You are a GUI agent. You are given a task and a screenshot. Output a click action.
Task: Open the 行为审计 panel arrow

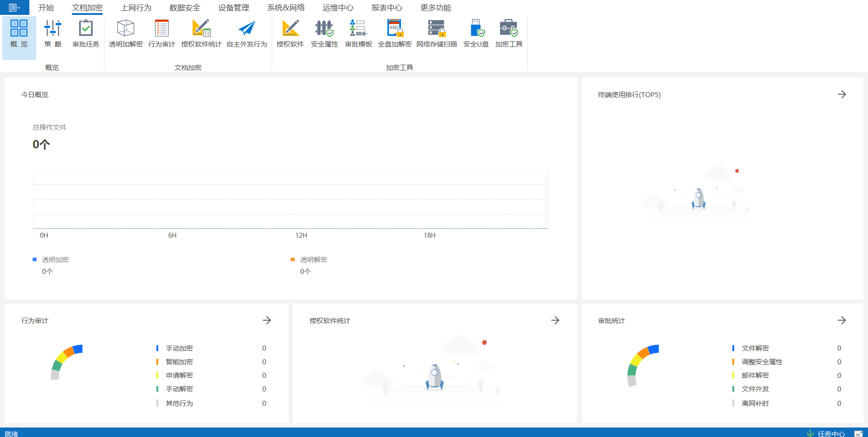[267, 320]
